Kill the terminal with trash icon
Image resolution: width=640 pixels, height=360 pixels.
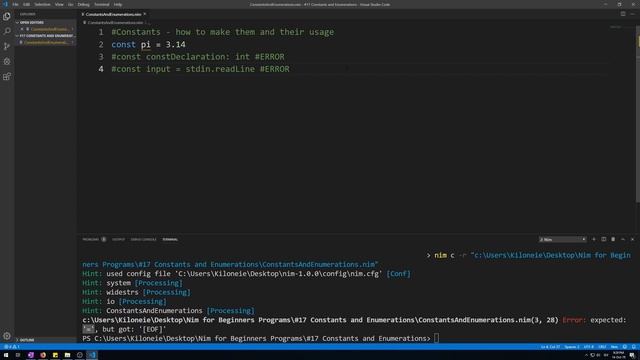(x=613, y=239)
